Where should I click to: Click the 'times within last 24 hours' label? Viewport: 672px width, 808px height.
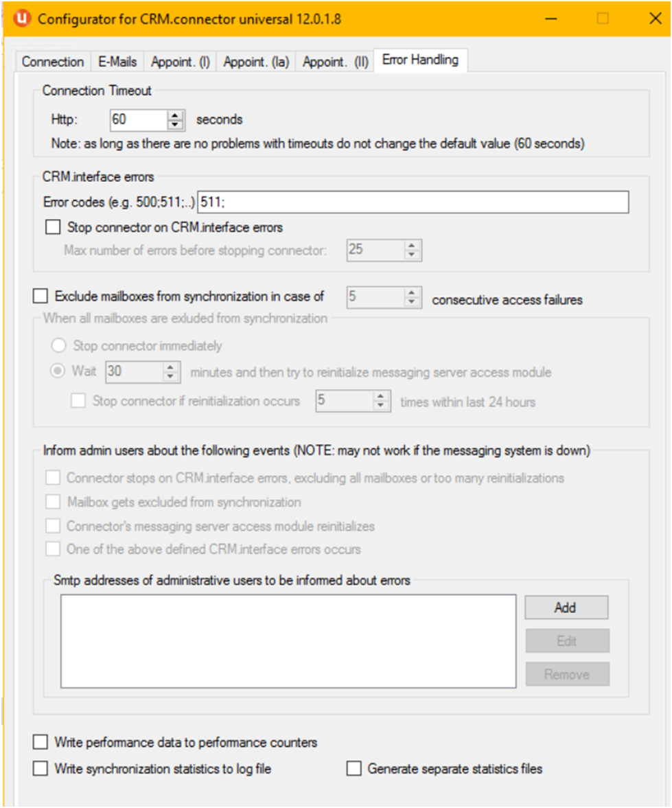[x=468, y=402]
